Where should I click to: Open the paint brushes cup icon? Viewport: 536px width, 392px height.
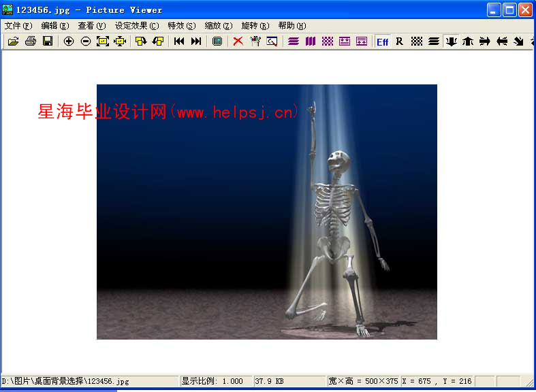coord(255,42)
